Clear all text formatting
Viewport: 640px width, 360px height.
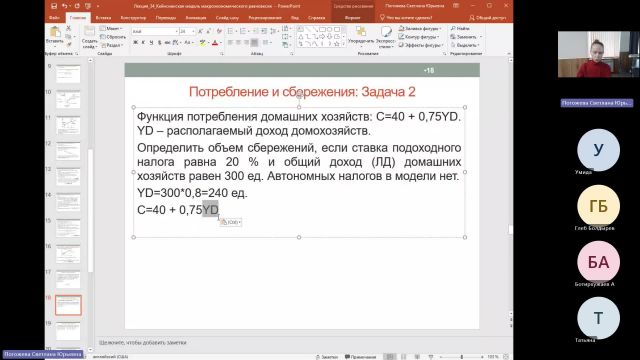click(219, 31)
